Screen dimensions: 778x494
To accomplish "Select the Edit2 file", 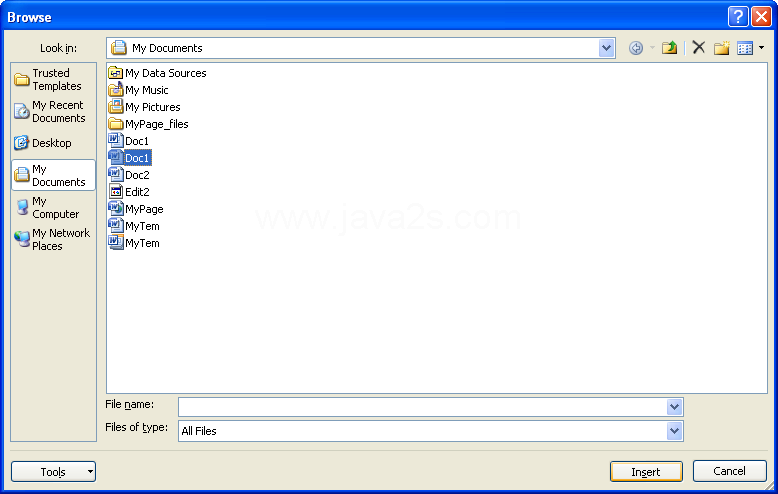I will [129, 191].
